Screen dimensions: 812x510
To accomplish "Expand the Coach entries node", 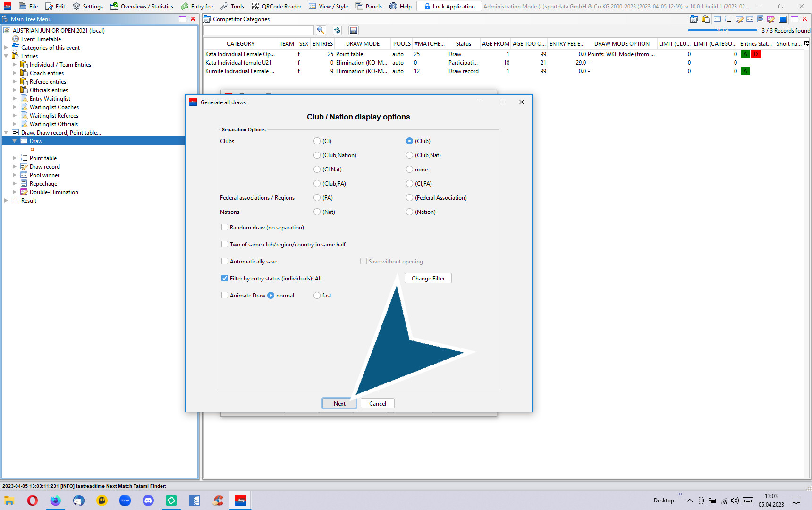I will [x=14, y=73].
